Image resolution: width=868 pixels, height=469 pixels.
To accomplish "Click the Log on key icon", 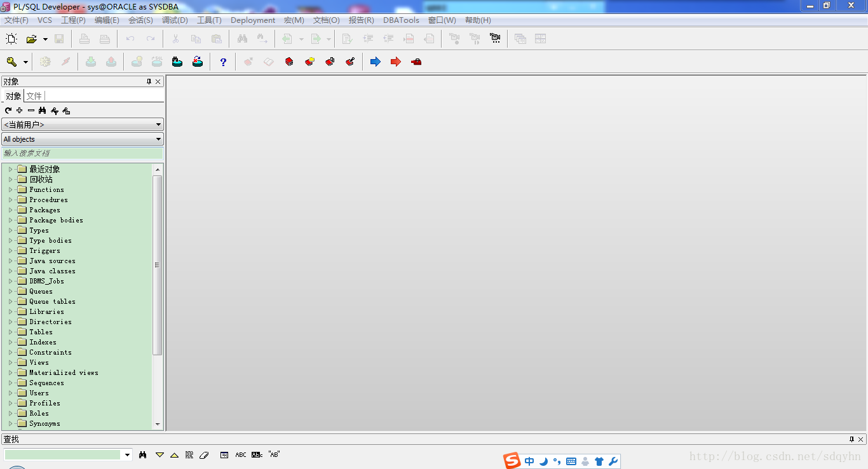I will 11,62.
